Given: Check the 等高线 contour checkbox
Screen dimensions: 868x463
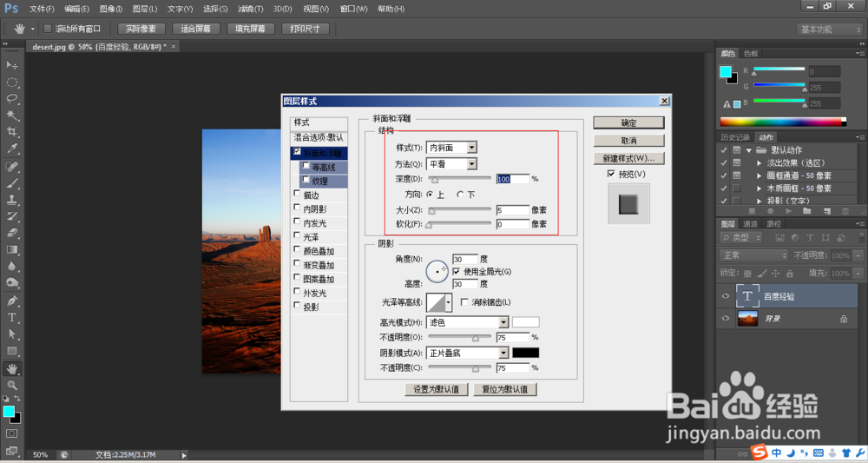Looking at the screenshot, I should [306, 166].
